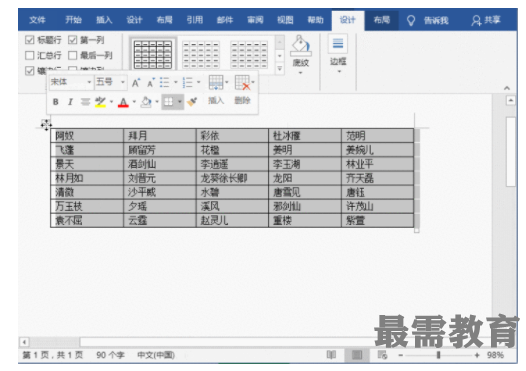
Task: Collapse the ribbon with chevron
Action: coord(507,88)
